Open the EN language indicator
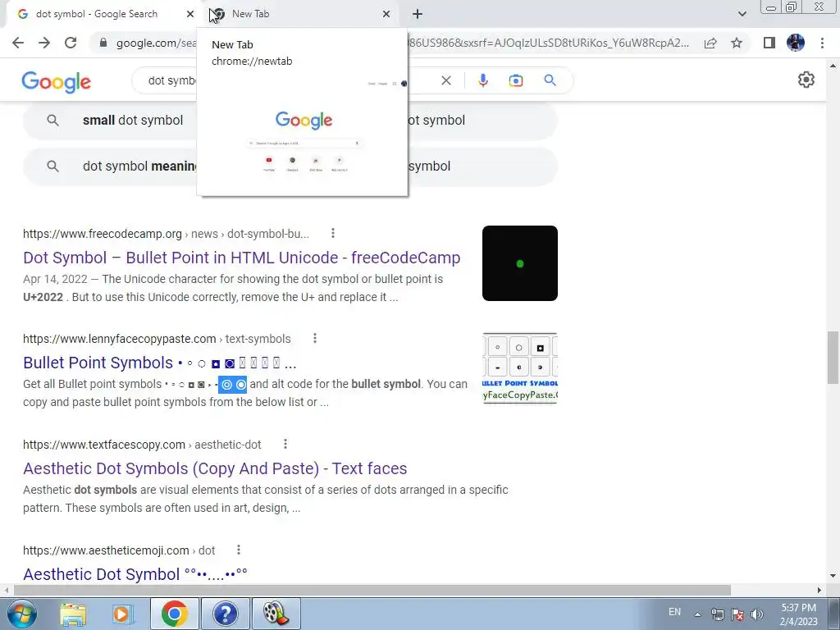This screenshot has height=630, width=840. [674, 612]
